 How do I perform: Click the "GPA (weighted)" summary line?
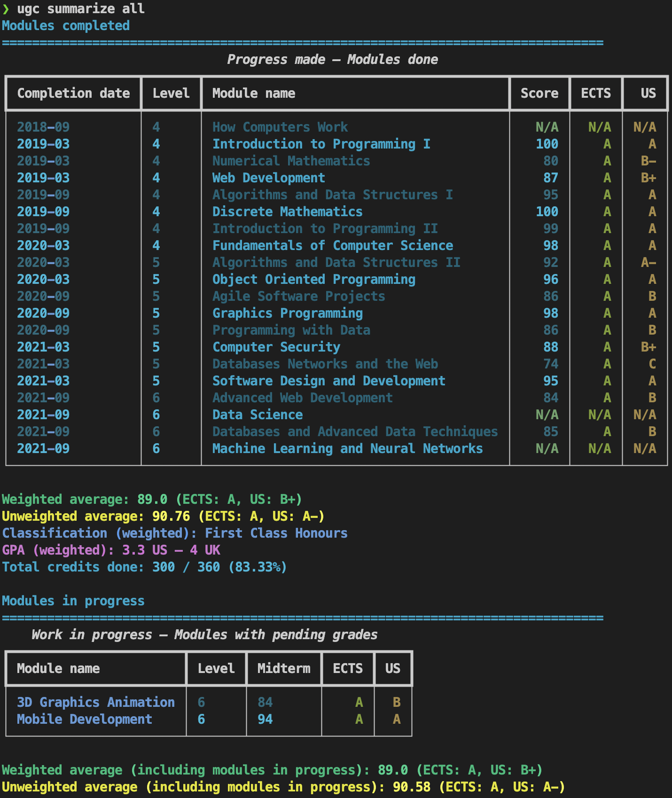[111, 550]
